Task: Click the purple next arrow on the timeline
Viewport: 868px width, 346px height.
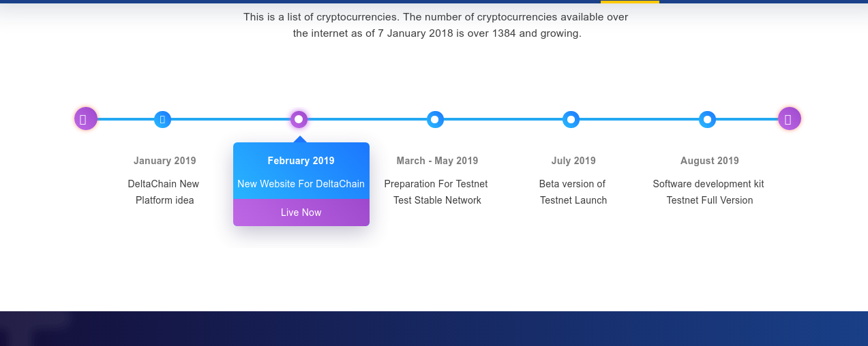Action: coord(790,119)
